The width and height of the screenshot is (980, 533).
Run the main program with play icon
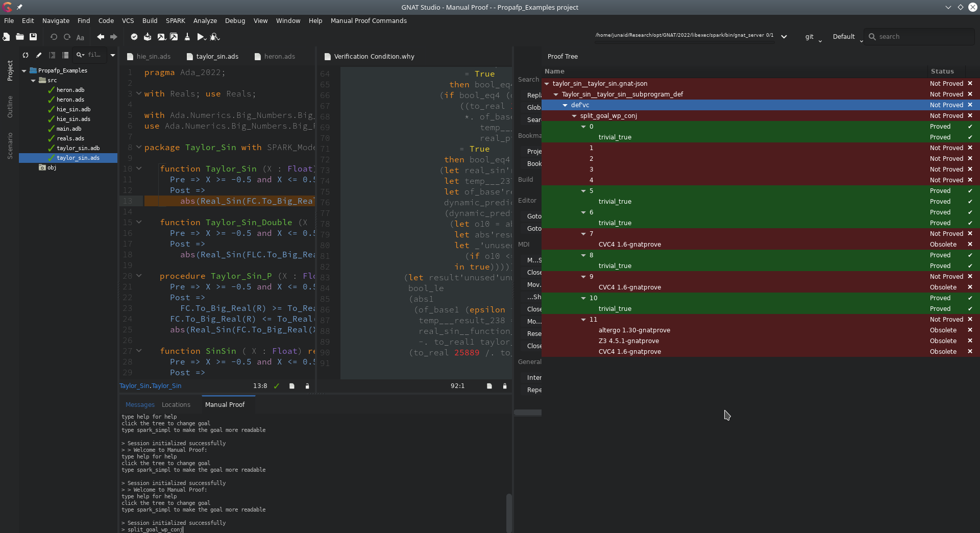coord(201,37)
